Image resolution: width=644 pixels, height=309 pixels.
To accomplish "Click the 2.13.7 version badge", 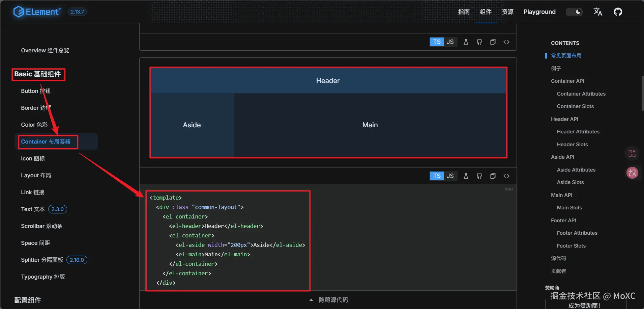I will point(77,12).
